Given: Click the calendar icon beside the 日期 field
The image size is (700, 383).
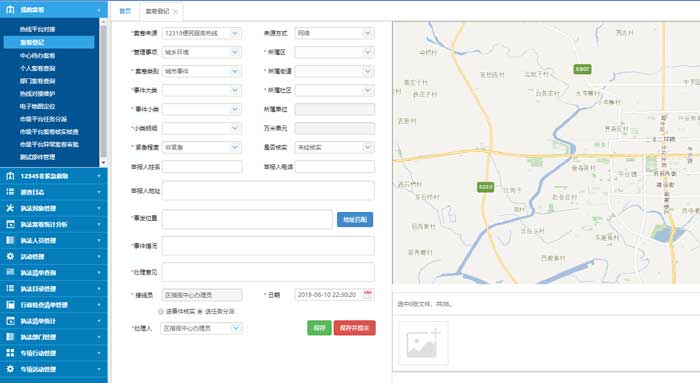Looking at the screenshot, I should coord(368,293).
